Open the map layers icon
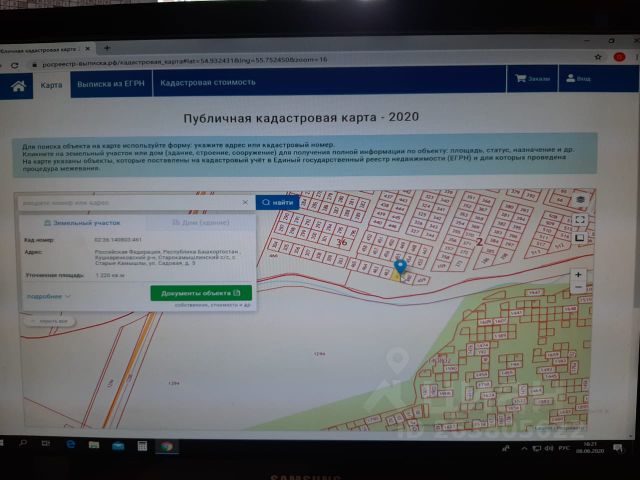Viewport: 640px width, 480px height. point(580,199)
